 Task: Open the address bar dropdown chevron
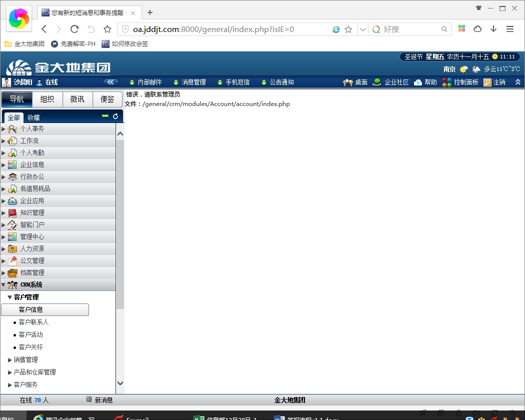(363, 29)
